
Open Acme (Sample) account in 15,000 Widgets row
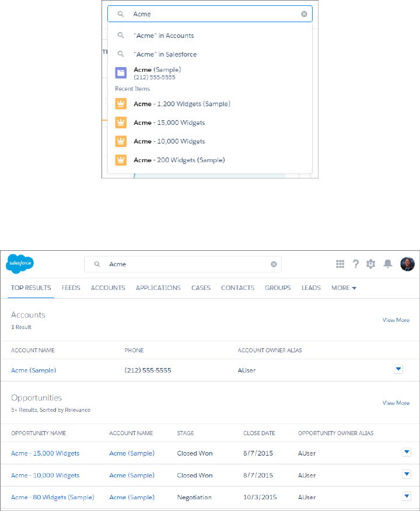click(x=132, y=453)
